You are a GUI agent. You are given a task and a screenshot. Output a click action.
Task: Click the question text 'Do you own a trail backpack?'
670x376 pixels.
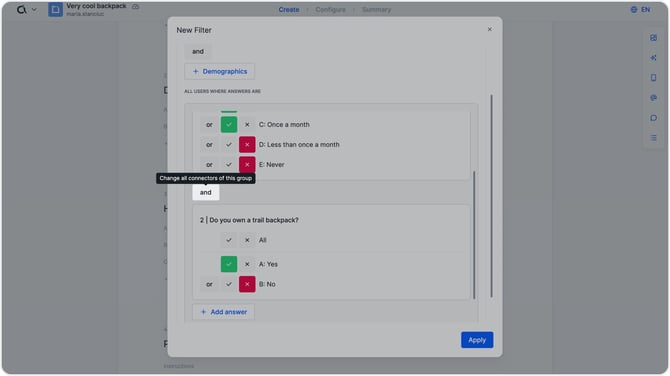click(x=254, y=220)
